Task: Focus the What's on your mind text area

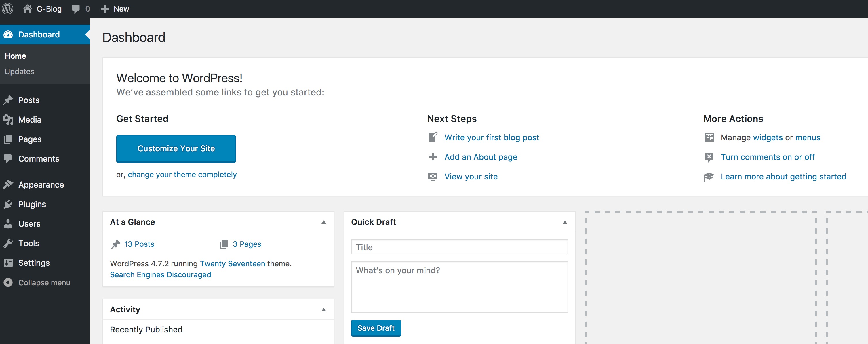Action: [x=459, y=287]
